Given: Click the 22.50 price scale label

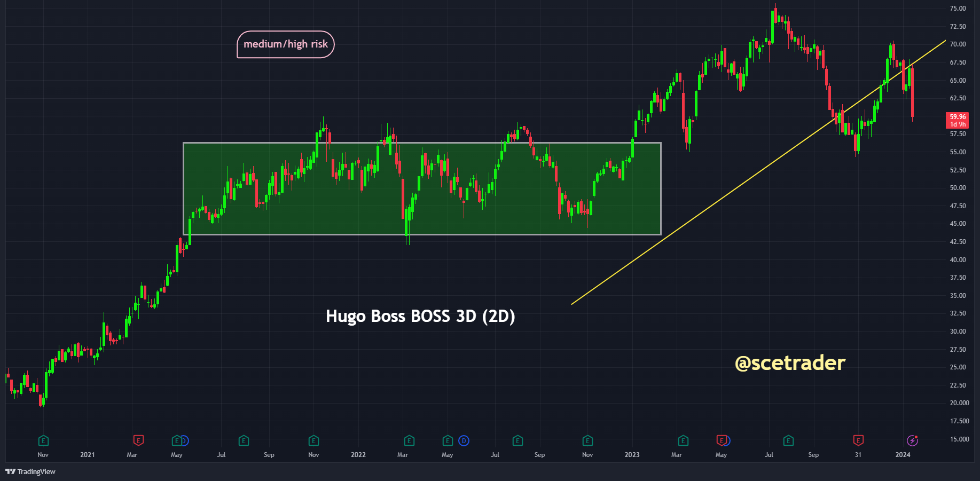Looking at the screenshot, I should coord(958,385).
